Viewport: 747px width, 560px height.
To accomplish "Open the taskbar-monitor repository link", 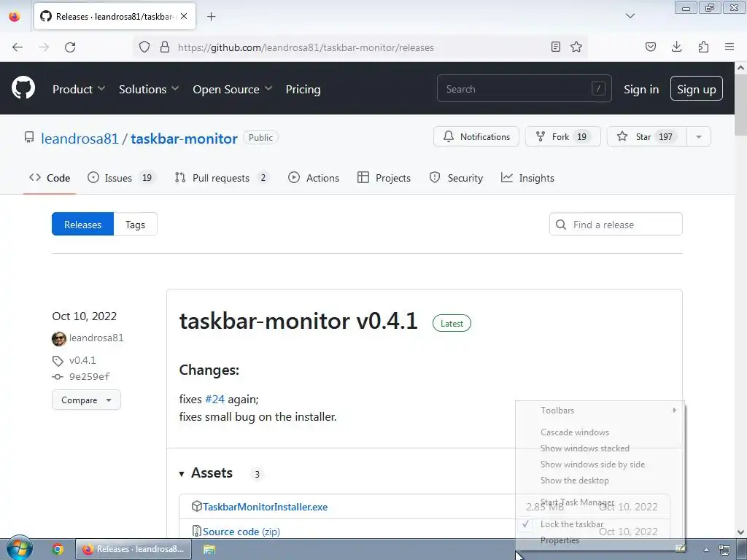I will (x=184, y=139).
